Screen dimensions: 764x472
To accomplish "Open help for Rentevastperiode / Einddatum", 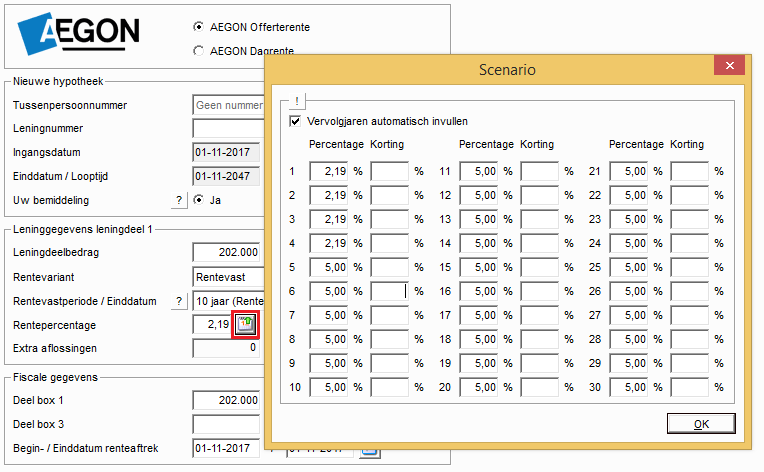I will tap(179, 302).
